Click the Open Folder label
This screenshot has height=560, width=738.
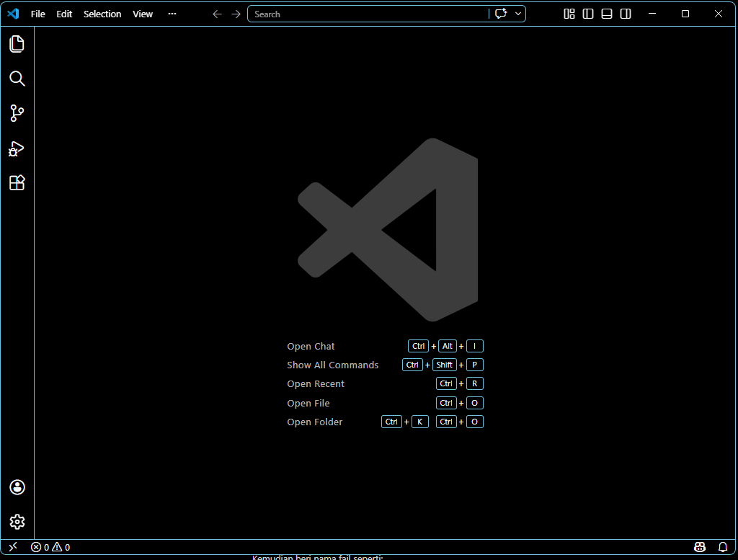pos(315,422)
